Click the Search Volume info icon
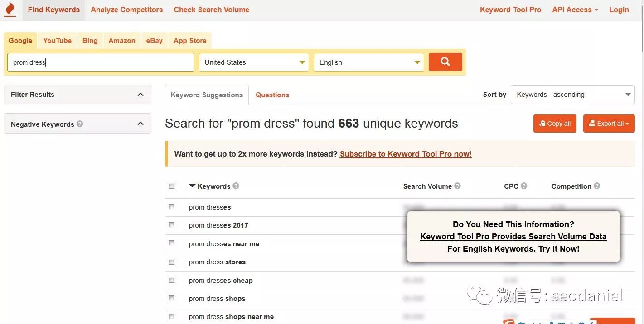 (x=457, y=186)
